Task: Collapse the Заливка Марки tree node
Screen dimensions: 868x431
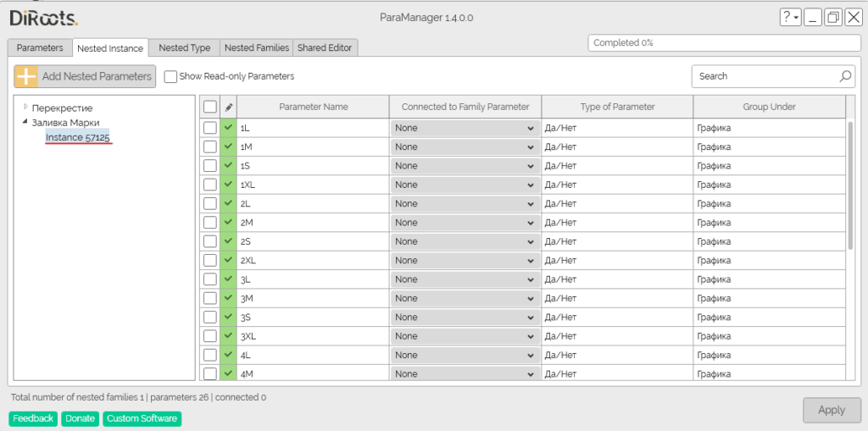Action: 25,123
